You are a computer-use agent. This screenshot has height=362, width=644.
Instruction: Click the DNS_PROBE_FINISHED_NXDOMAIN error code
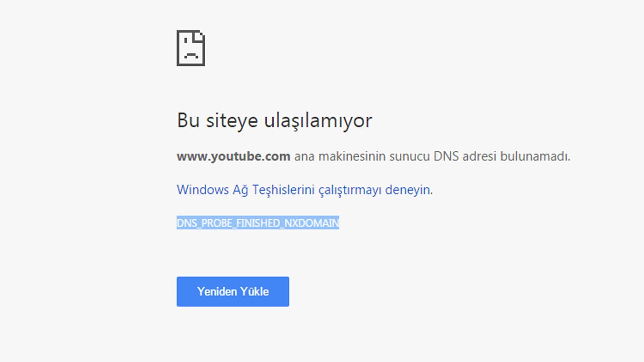[x=258, y=223]
